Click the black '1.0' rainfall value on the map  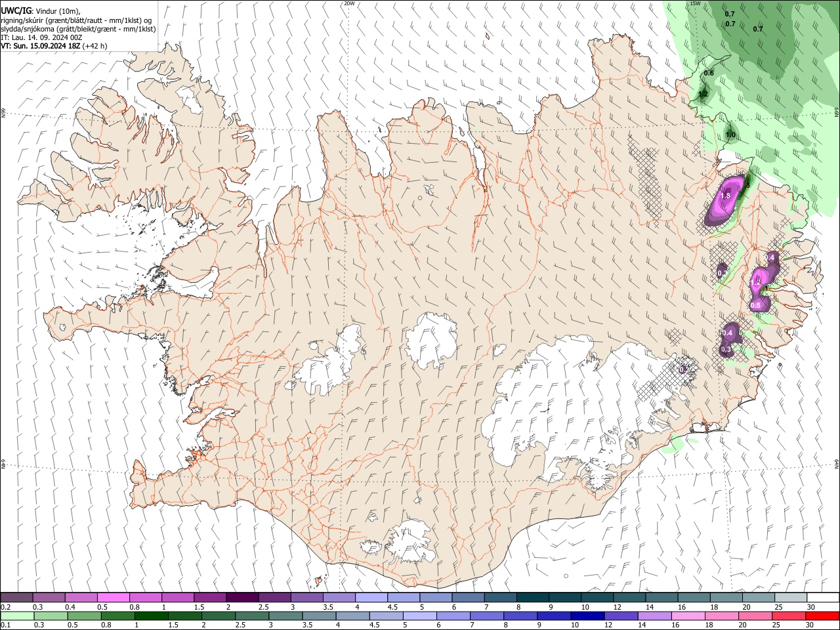coord(730,135)
